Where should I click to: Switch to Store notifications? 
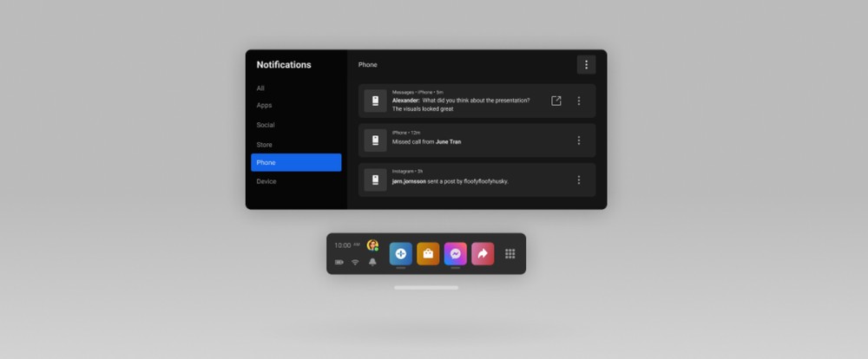click(264, 145)
